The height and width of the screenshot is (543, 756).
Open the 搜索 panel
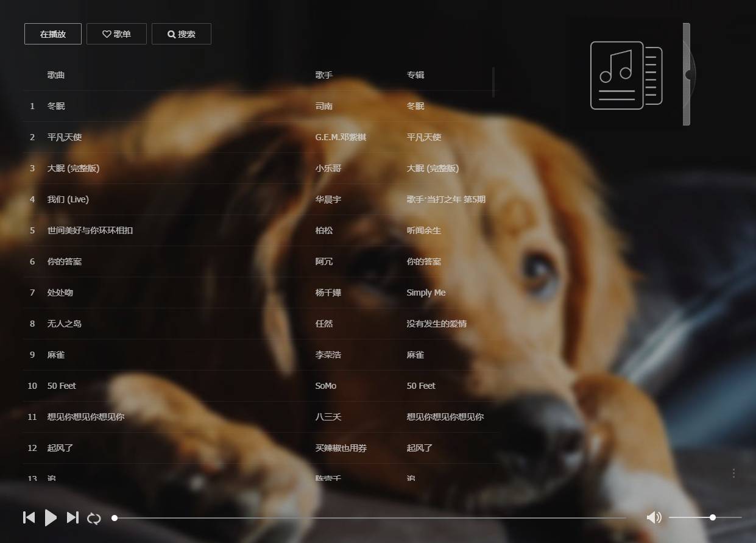pyautogui.click(x=182, y=34)
